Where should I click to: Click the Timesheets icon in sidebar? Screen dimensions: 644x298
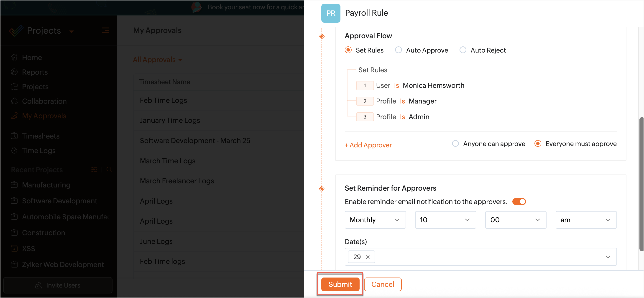pyautogui.click(x=14, y=136)
